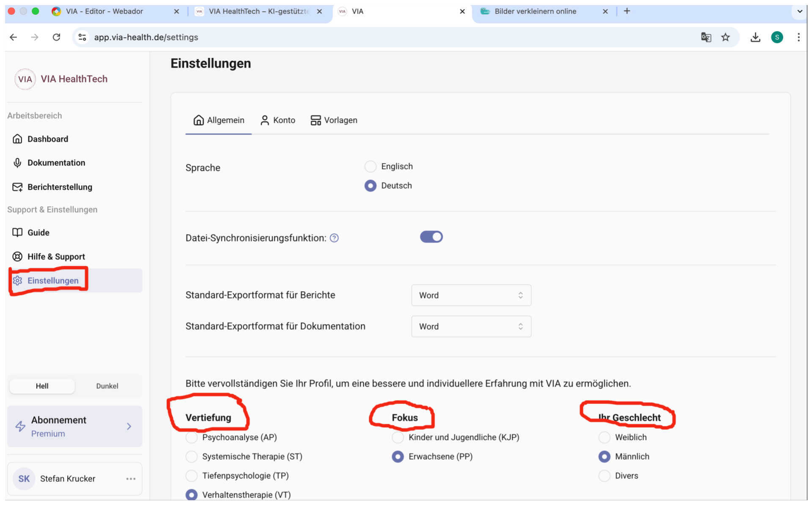
Task: Open Dokumentation via its microphone icon
Action: (17, 163)
